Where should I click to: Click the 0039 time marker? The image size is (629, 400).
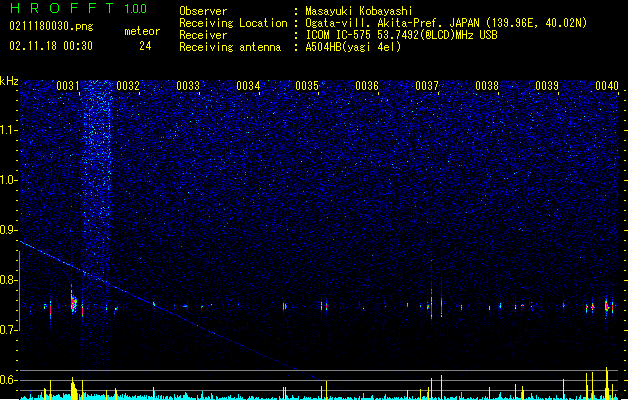(547, 86)
